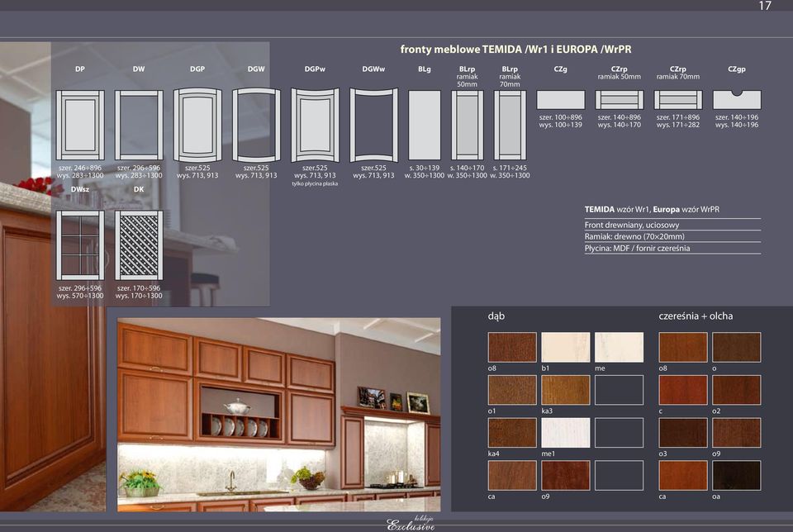Select the cherry swatch labeled c

click(x=683, y=389)
